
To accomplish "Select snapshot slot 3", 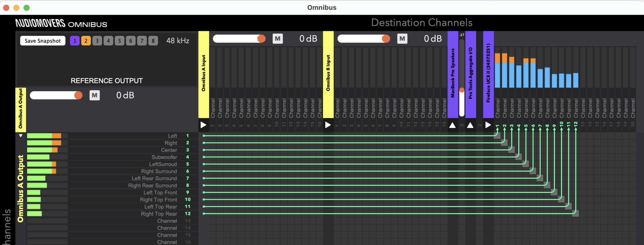I will (97, 41).
